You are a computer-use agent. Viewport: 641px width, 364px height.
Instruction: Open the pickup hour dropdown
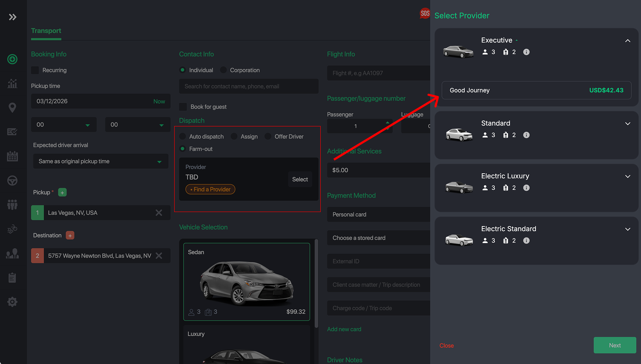(64, 125)
